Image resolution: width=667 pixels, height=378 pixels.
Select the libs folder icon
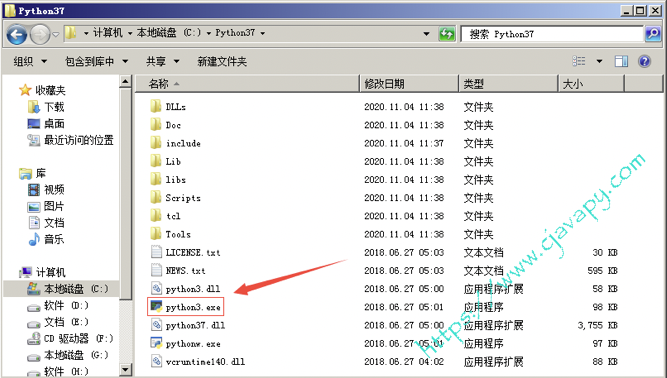point(156,179)
